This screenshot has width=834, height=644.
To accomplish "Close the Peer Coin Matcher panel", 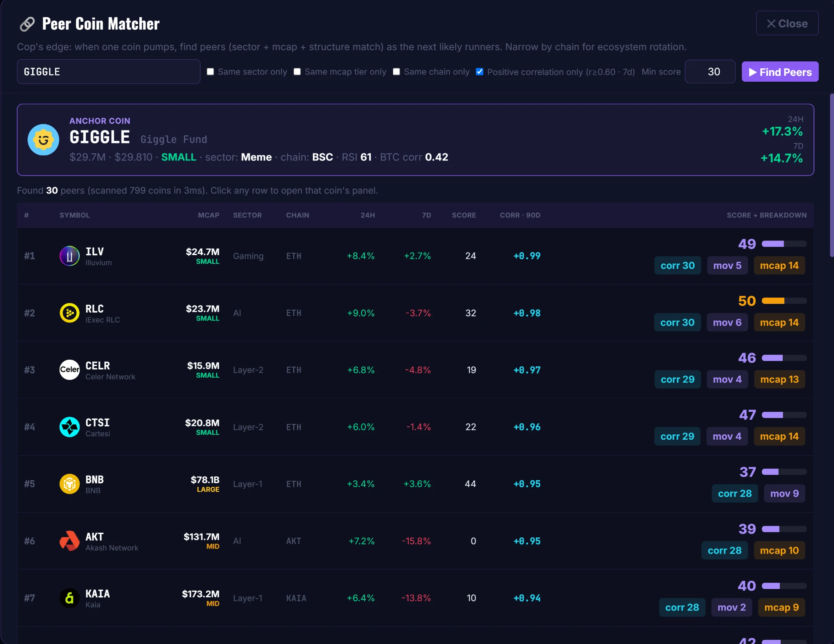I will pos(787,23).
